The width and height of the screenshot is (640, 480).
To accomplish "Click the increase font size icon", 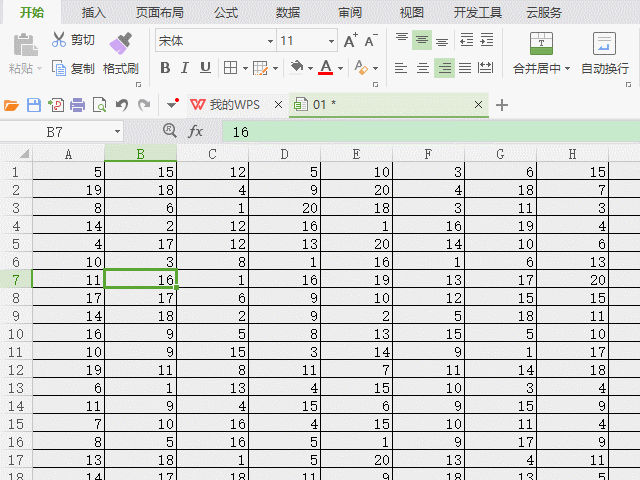I will click(x=350, y=41).
